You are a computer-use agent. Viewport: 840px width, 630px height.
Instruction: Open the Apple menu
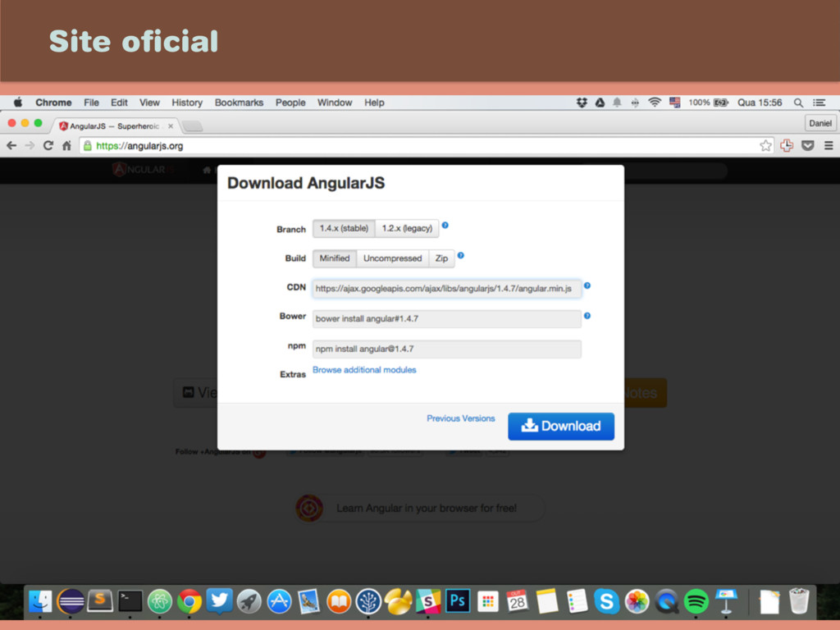[18, 103]
